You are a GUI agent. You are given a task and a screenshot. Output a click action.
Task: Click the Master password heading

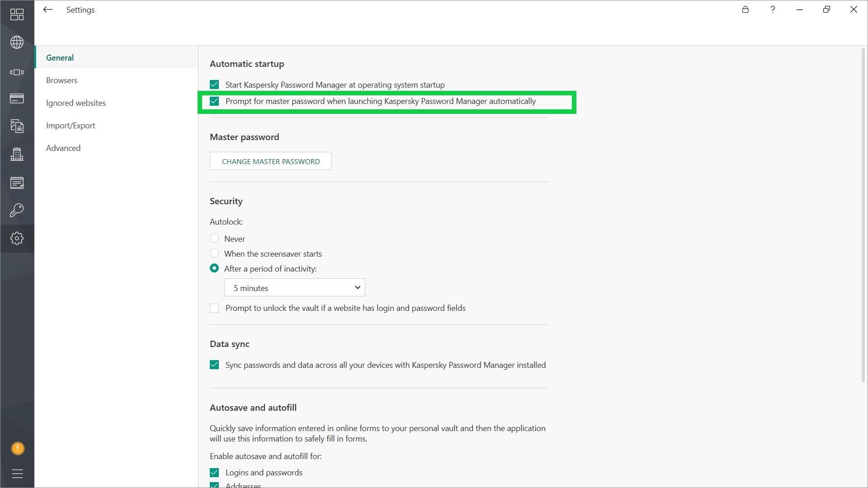click(x=245, y=137)
